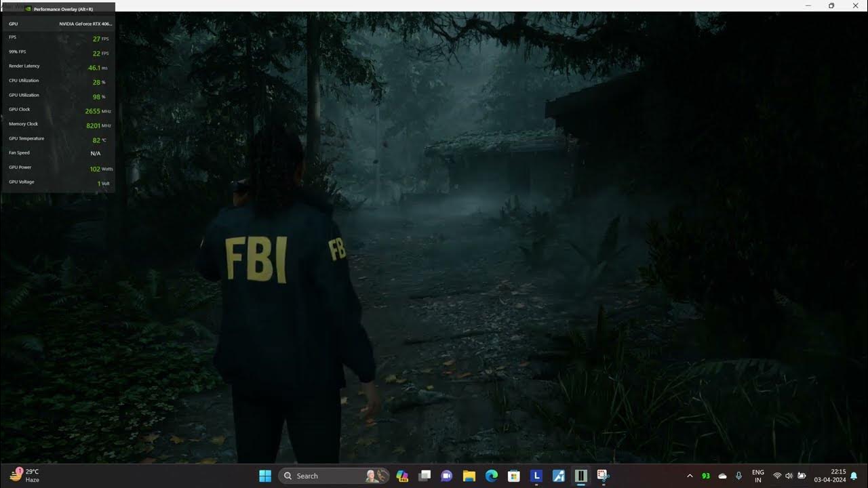Click the Memory Clock value 8201 MHz
This screenshot has width=868, height=488.
pyautogui.click(x=98, y=125)
